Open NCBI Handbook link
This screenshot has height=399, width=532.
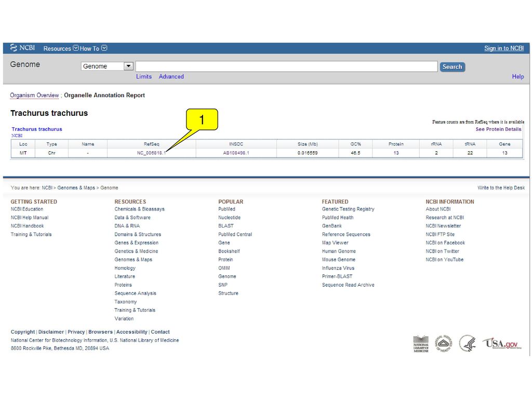(x=27, y=226)
